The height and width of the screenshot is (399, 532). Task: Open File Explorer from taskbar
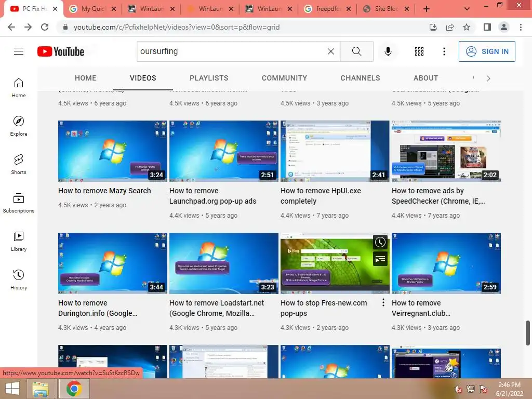pyautogui.click(x=41, y=389)
